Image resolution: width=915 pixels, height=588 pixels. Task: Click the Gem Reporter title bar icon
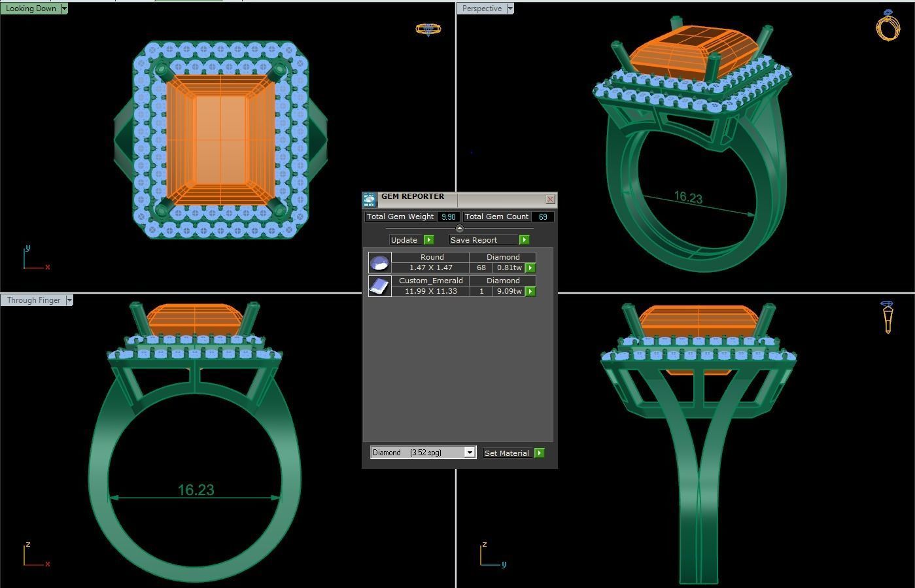(x=370, y=199)
